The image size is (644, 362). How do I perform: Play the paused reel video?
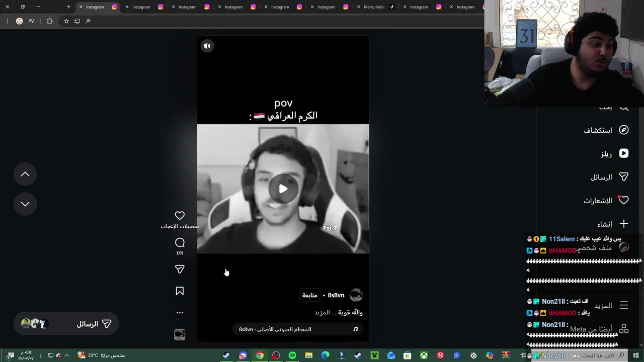pos(283,189)
